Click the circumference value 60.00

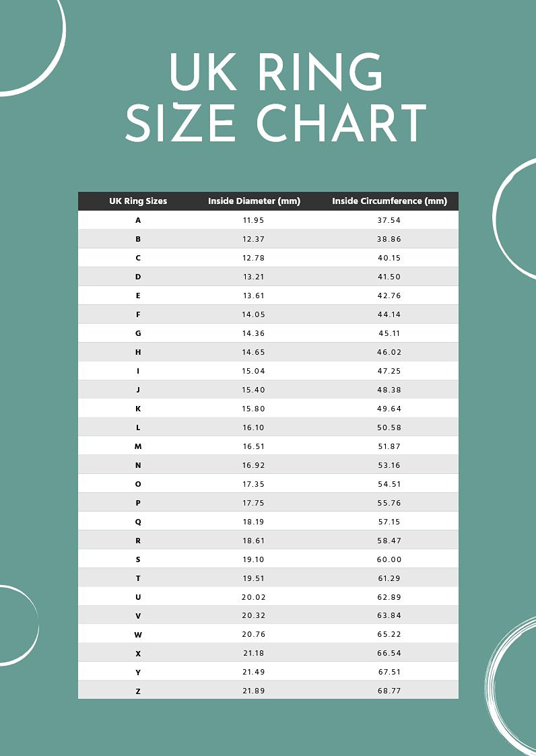389,559
